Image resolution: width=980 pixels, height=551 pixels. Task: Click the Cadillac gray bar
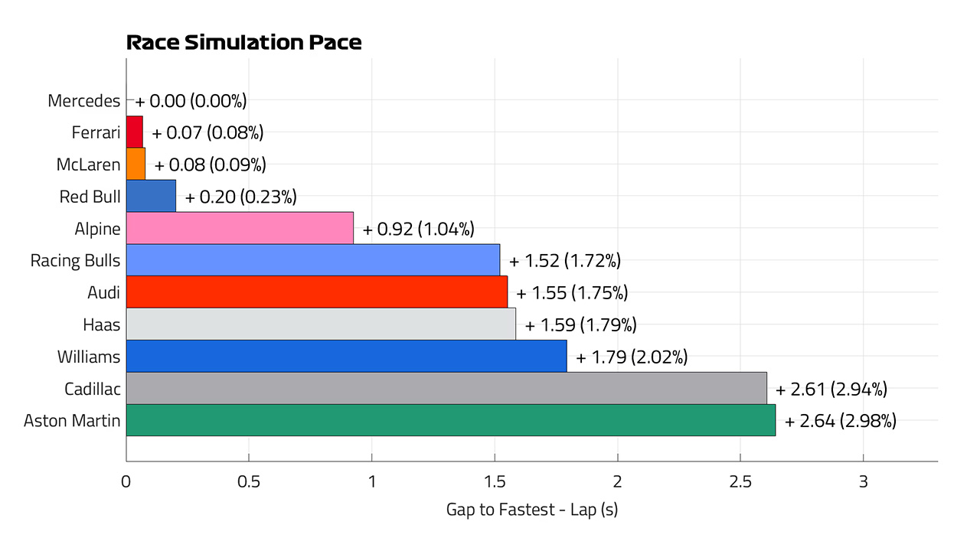446,388
